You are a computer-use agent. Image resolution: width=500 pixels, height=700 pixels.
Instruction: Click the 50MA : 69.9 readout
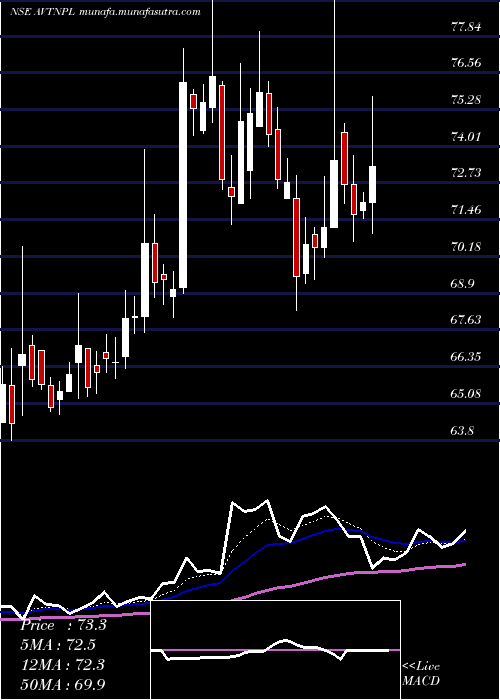pyautogui.click(x=62, y=684)
